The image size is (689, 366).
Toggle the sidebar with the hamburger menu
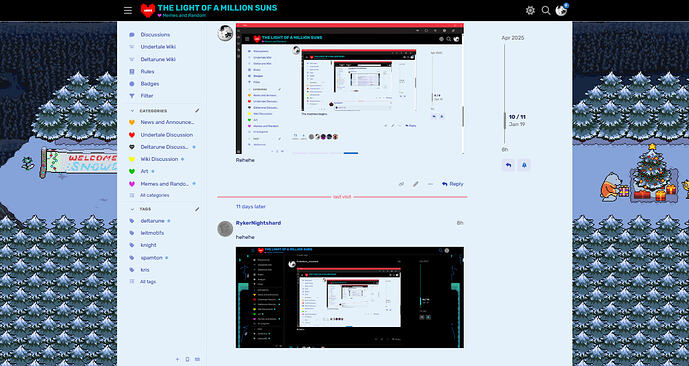[128, 11]
